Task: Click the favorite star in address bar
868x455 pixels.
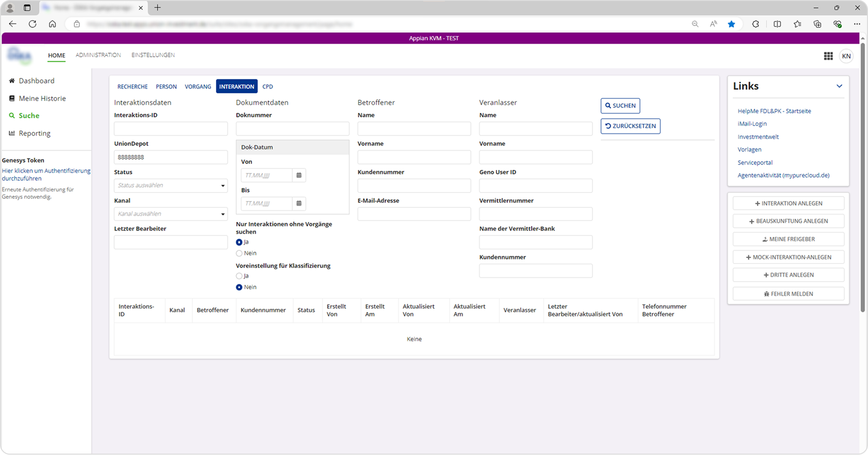Action: pos(732,24)
